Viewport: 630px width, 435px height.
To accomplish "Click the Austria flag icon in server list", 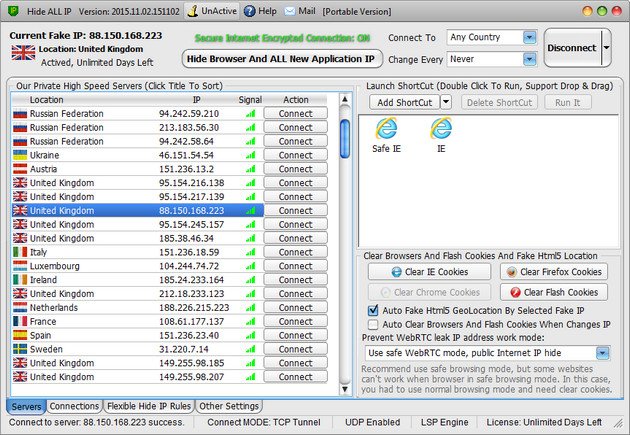I will coord(20,169).
